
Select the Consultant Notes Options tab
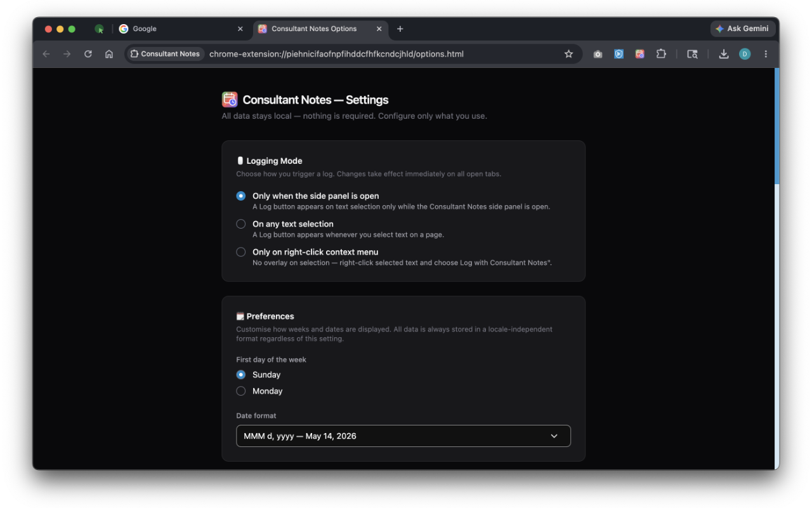coord(321,29)
